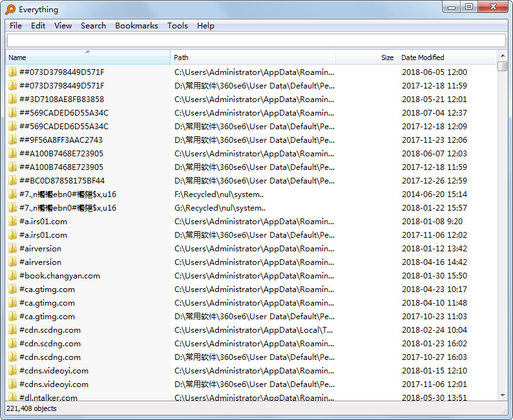
Task: Click folder icon of #cdn.scdng.com dated 2018-02-24
Action: (x=12, y=330)
